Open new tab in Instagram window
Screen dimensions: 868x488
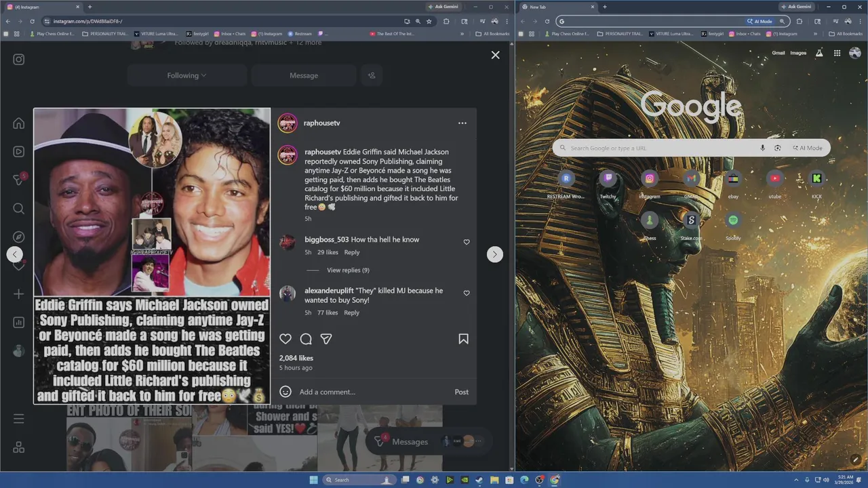90,7
